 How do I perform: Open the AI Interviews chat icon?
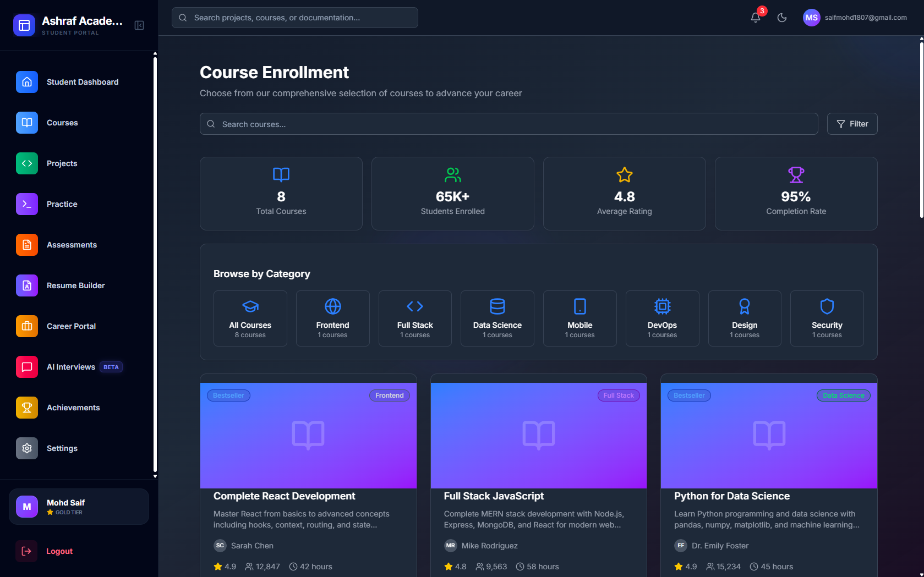tap(27, 367)
